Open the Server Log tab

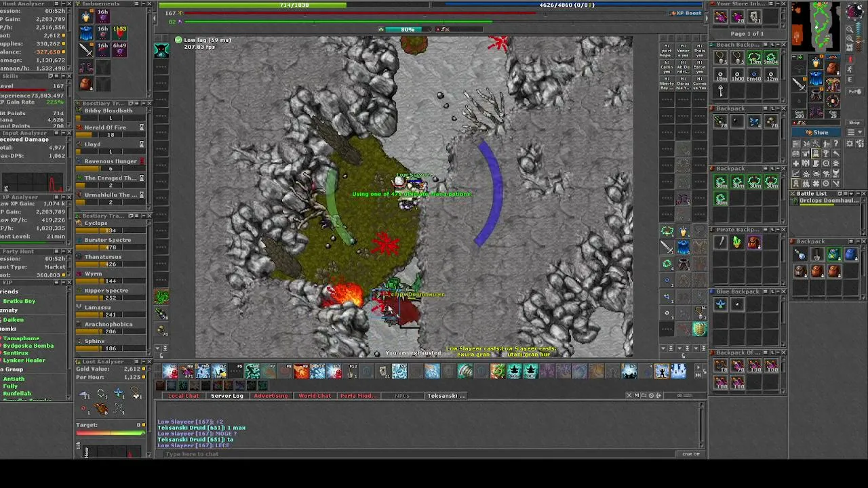pos(226,396)
